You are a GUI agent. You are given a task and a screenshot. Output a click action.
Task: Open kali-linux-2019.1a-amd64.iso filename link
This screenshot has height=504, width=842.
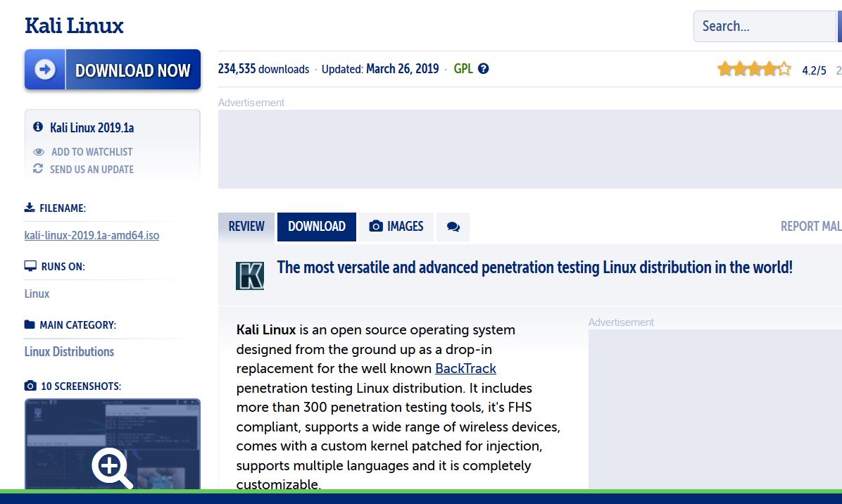[x=92, y=235]
